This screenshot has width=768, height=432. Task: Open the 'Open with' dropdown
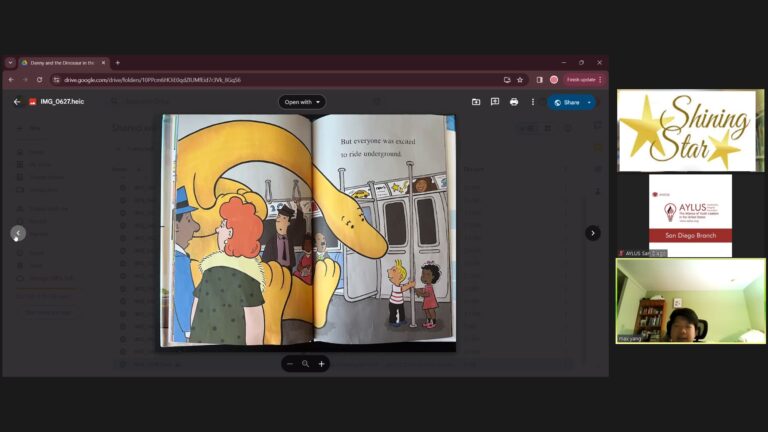pos(302,102)
